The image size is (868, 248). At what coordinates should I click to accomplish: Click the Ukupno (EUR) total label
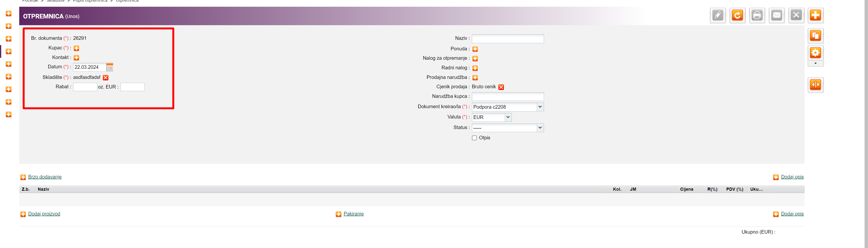point(758,232)
